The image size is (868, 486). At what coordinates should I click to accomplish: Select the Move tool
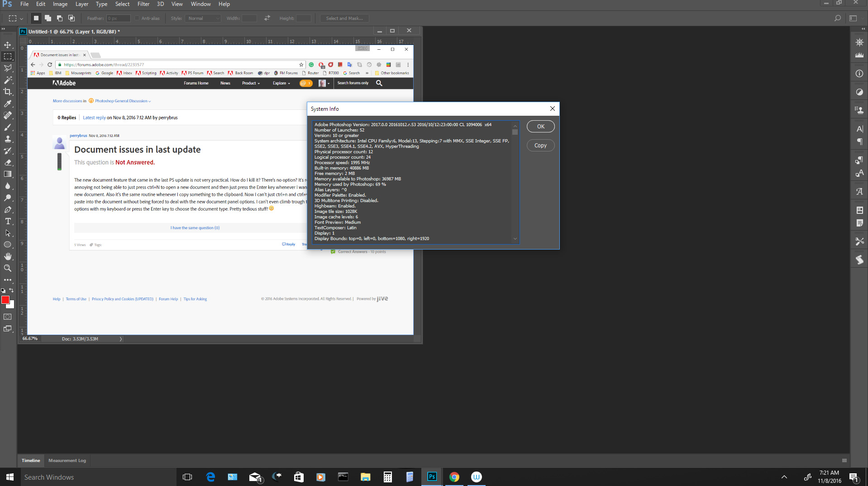[x=8, y=45]
